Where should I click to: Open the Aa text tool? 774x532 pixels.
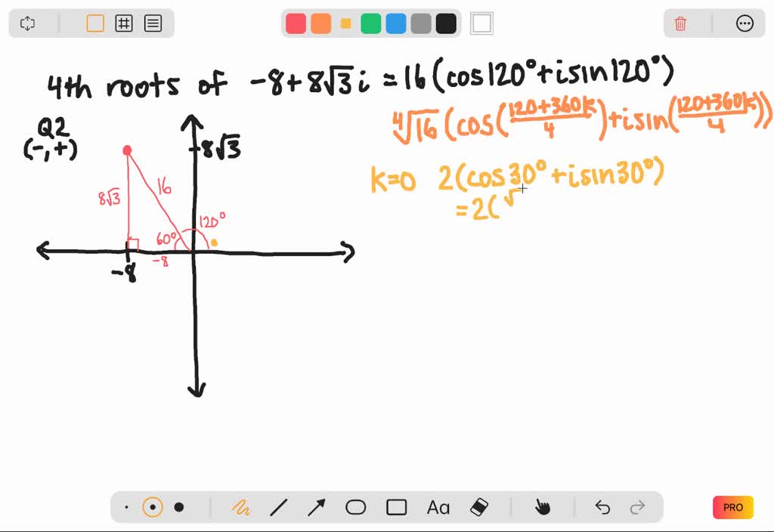(x=437, y=507)
